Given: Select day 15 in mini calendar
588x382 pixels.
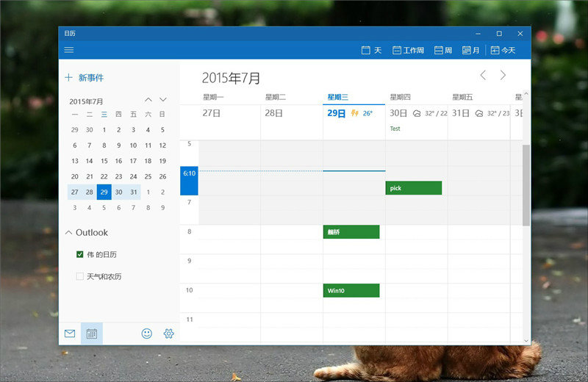Looking at the screenshot, I should 104,161.
